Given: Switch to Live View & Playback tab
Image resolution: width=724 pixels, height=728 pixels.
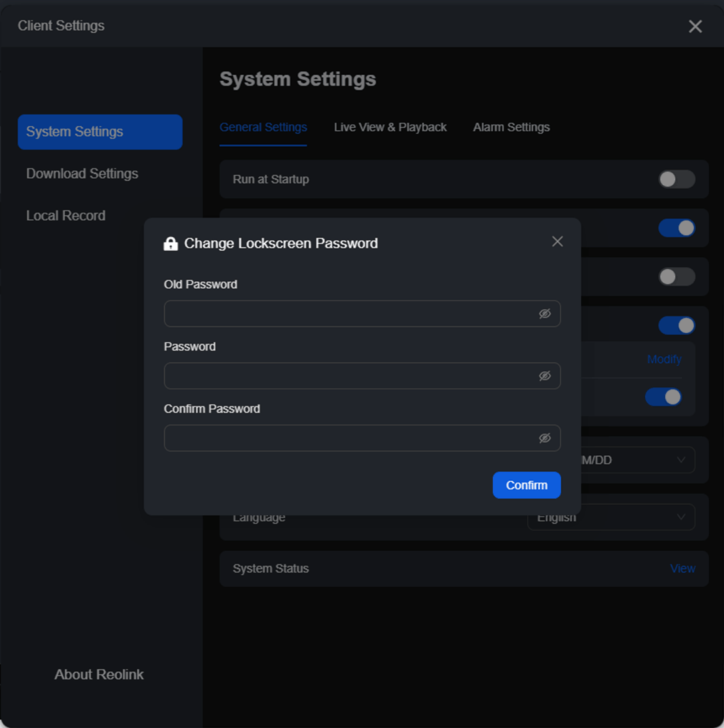Looking at the screenshot, I should click(390, 127).
